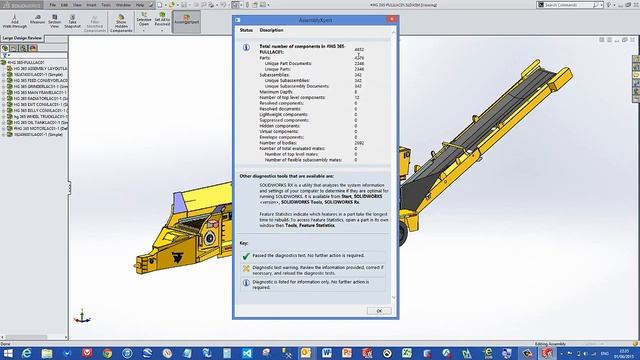Click the Description column header
The width and height of the screenshot is (640, 360).
(x=271, y=30)
